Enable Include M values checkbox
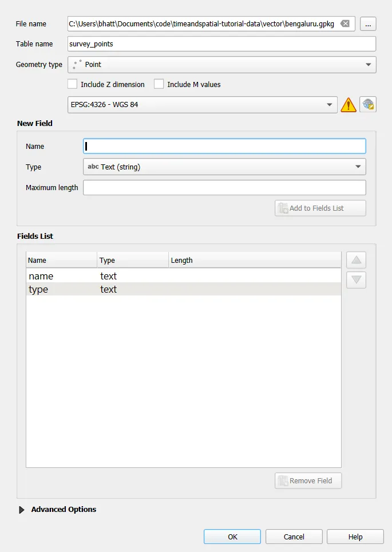This screenshot has height=552, width=392. pyautogui.click(x=159, y=84)
